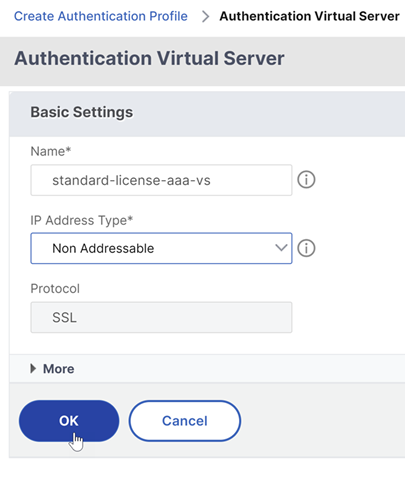Click info icon next to IP Address Type
The height and width of the screenshot is (477, 405).
tap(306, 248)
